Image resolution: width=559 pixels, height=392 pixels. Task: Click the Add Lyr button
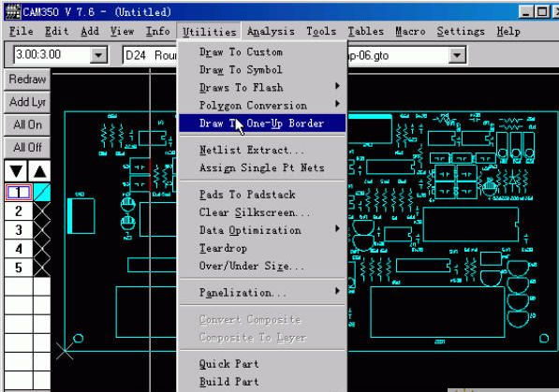coord(27,102)
